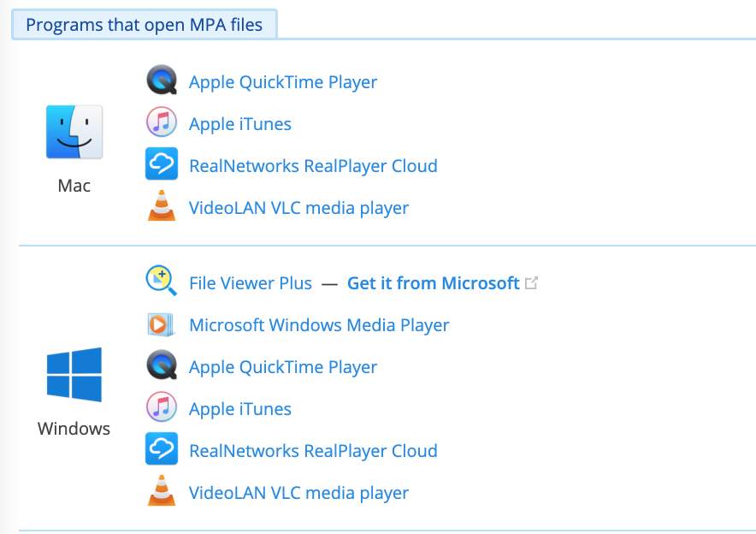756x534 pixels.
Task: Click the Windows platform label
Action: point(74,429)
